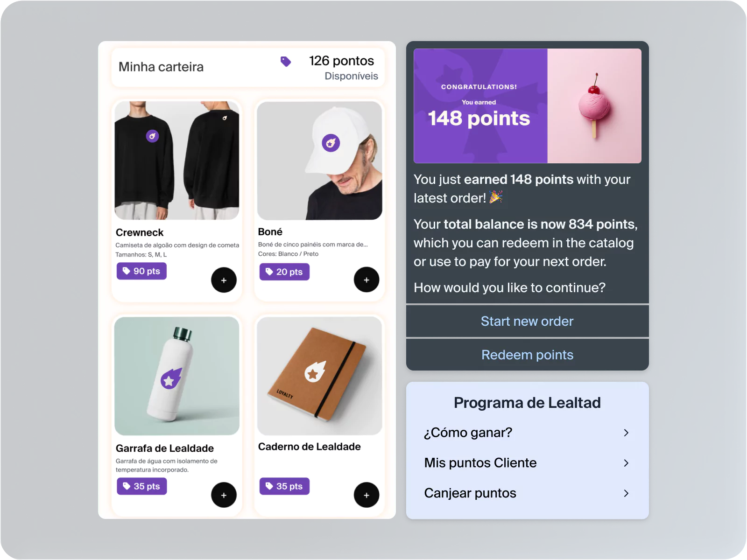Add the Crewneck to cart with plus button
This screenshot has width=747, height=560.
click(x=224, y=280)
